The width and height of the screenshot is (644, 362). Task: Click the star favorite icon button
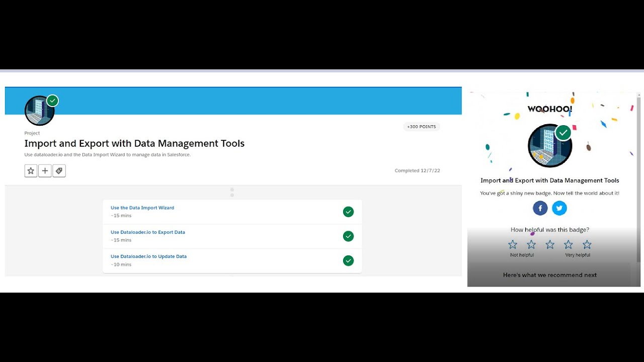(31, 171)
